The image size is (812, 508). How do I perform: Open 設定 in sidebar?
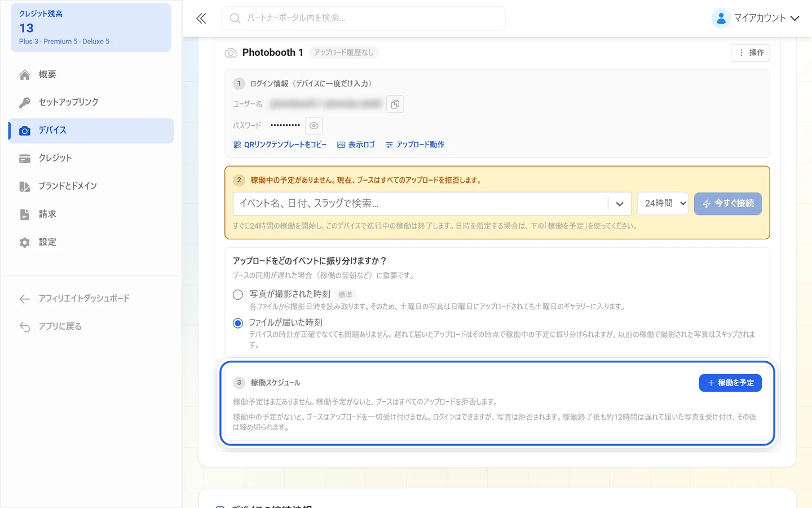[91, 242]
